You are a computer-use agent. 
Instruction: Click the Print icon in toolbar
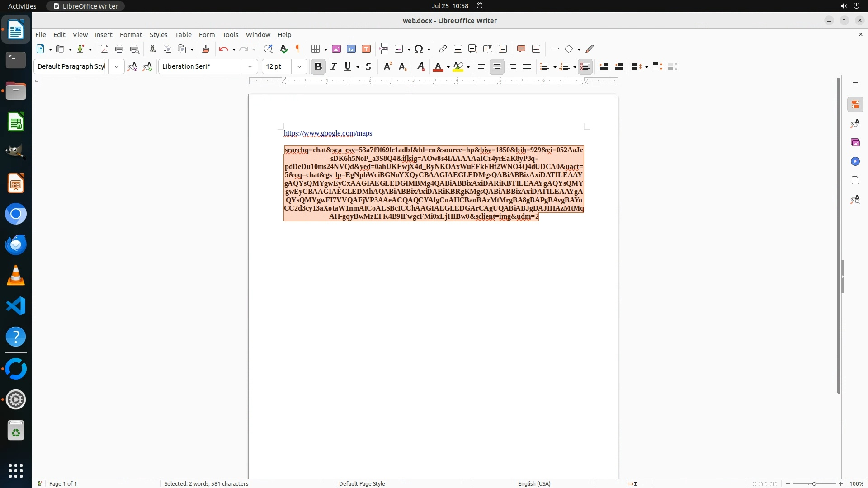(119, 49)
